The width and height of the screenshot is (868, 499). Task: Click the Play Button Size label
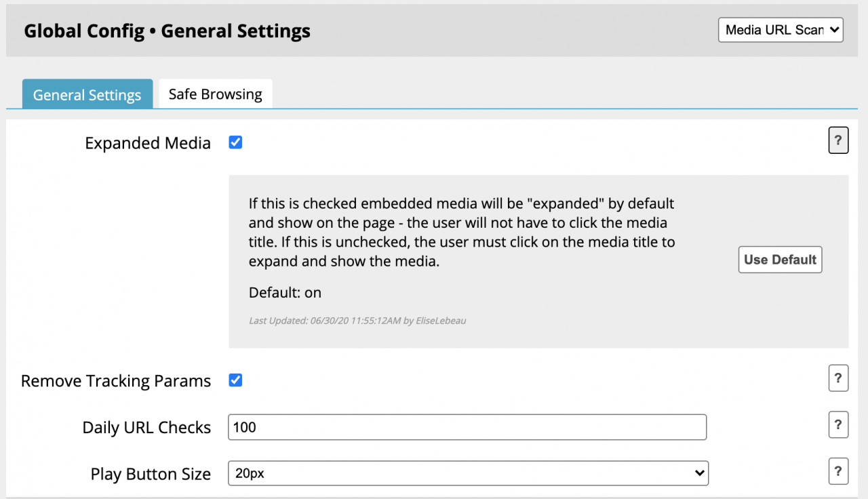(x=151, y=474)
